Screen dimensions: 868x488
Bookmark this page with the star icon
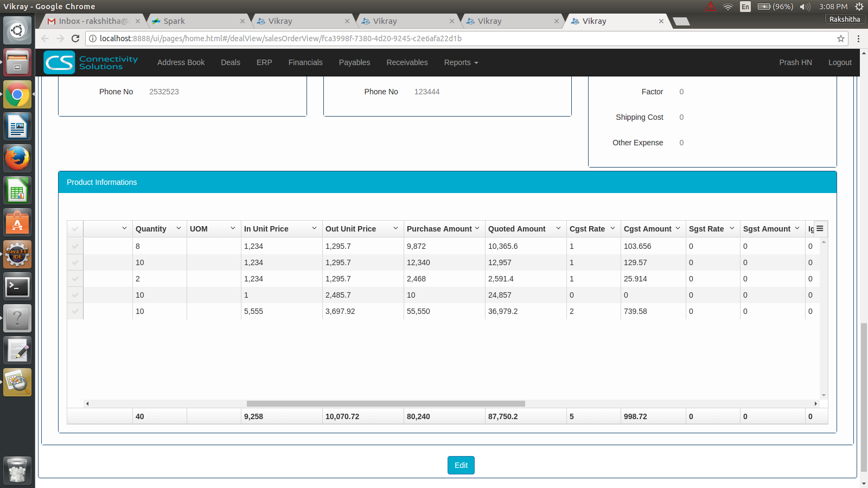click(840, 38)
